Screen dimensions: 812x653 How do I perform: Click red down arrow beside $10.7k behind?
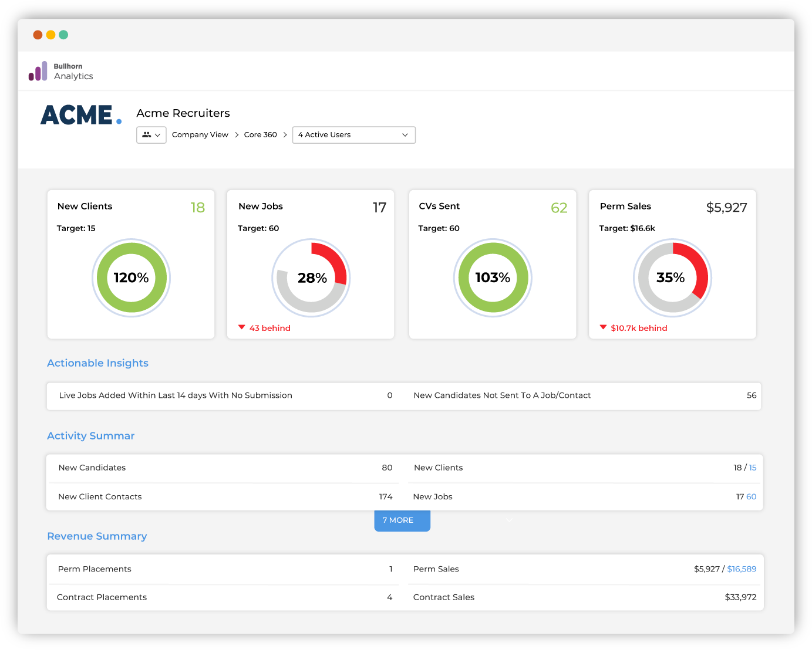pos(603,327)
